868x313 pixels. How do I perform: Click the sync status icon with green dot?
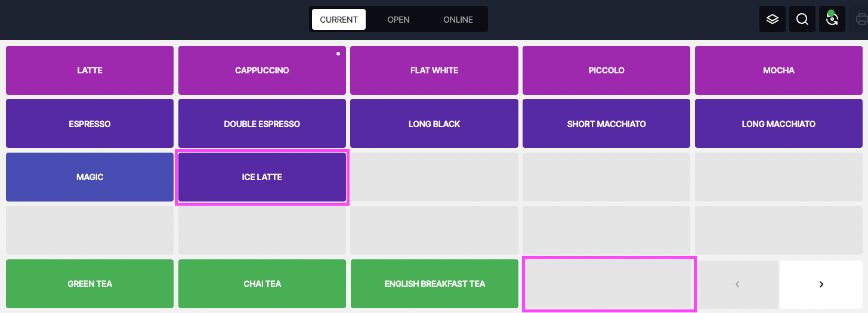832,19
